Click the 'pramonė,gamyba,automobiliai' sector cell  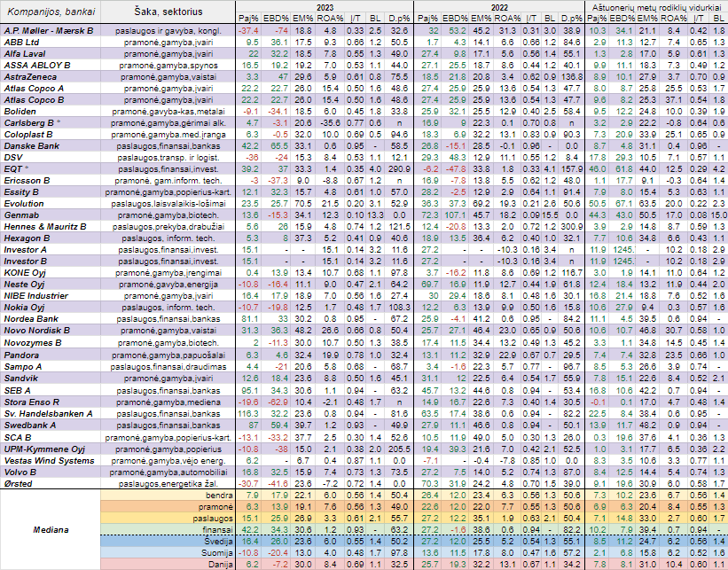click(168, 472)
